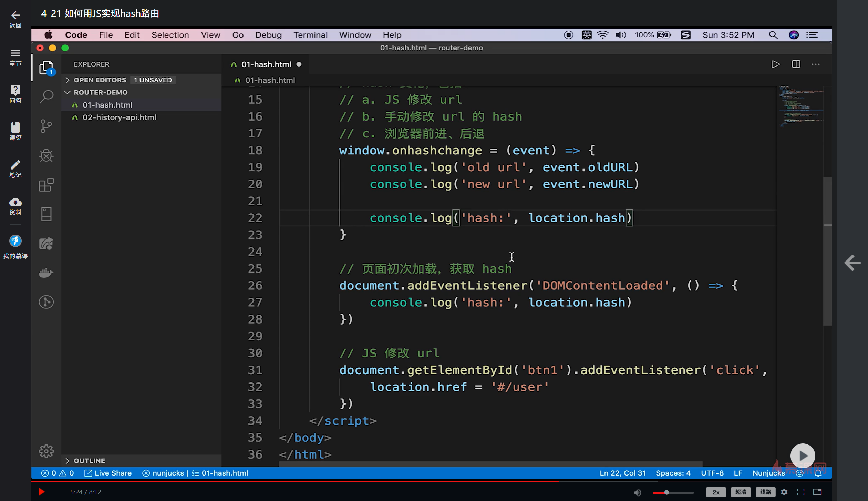Click Live Share in status bar
Image resolution: width=868 pixels, height=501 pixels.
coord(108,473)
